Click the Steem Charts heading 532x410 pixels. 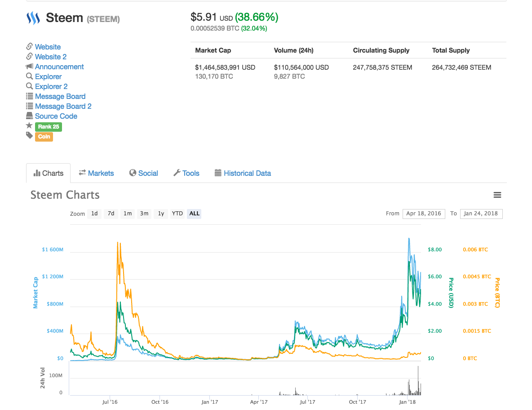coord(65,195)
